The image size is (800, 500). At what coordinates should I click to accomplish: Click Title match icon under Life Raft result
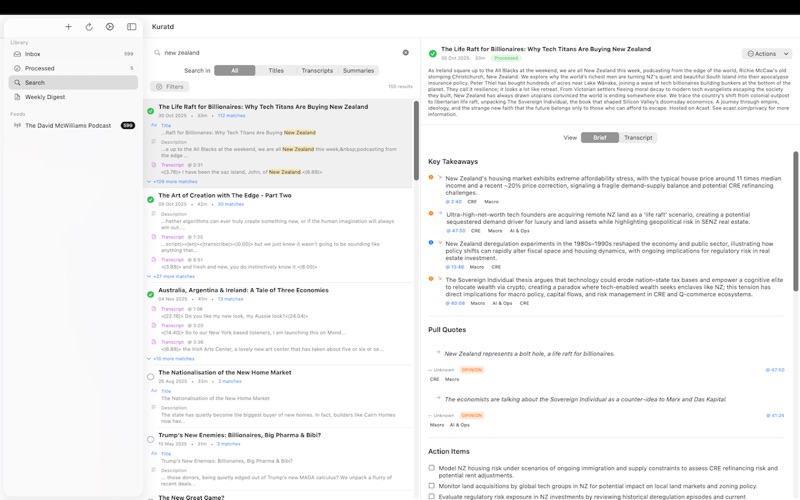pos(154,125)
